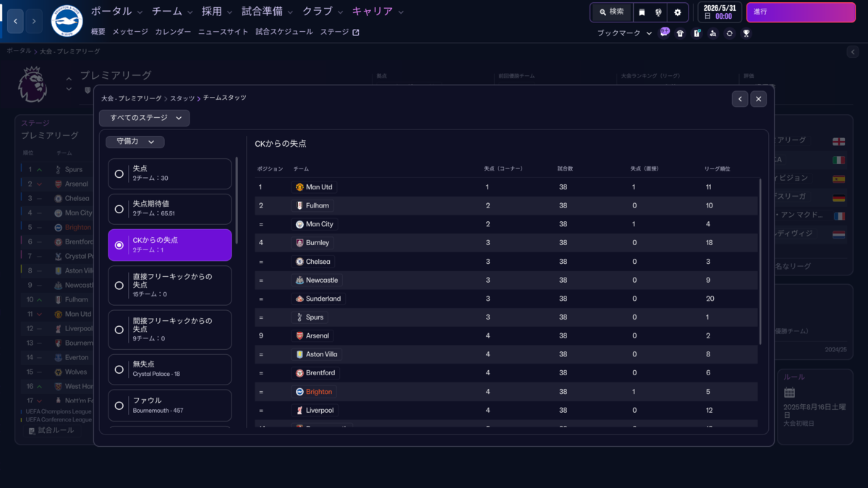Click the 試合ルール button in background panel
The height and width of the screenshot is (488, 868).
[51, 430]
